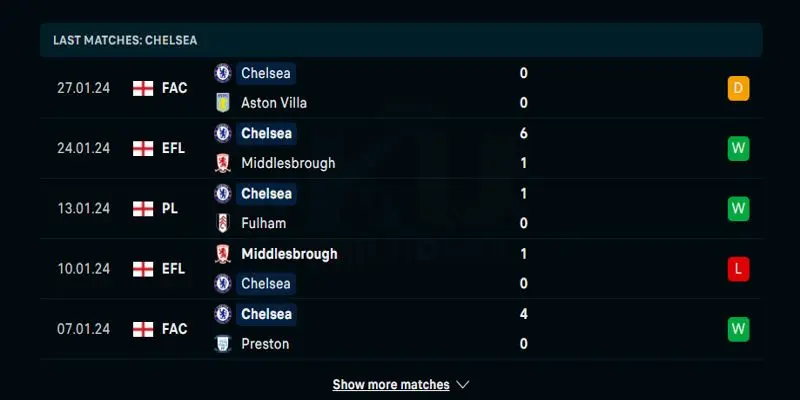Select the Last Matches: Chelsea header
The width and height of the screenshot is (800, 400).
click(x=125, y=40)
